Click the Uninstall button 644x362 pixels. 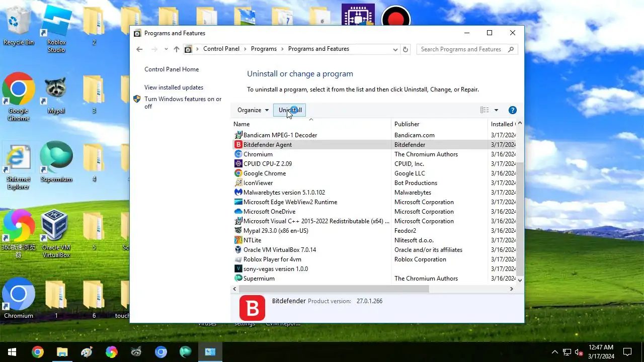pyautogui.click(x=289, y=110)
